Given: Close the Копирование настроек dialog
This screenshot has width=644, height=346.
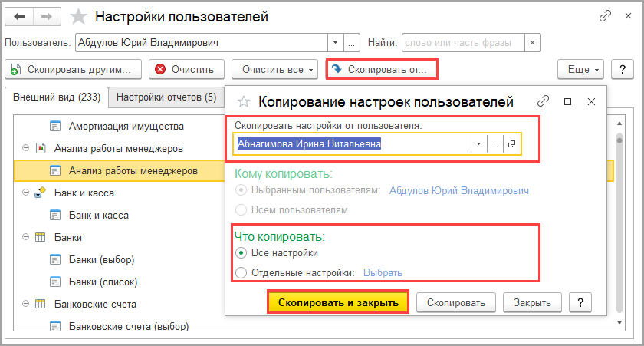Looking at the screenshot, I should coord(591,101).
